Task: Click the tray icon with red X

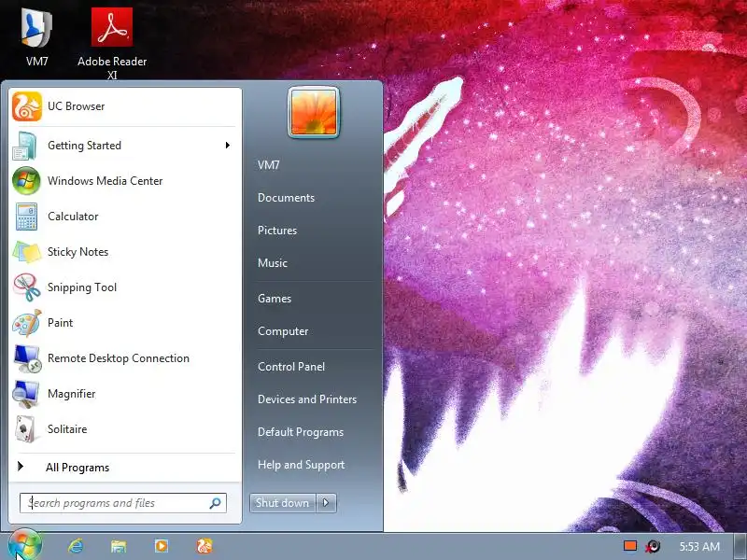Action: [653, 546]
